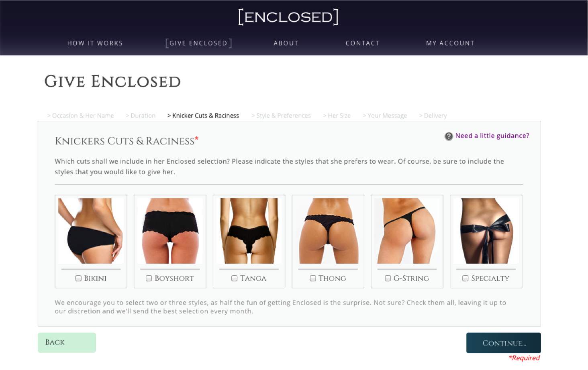Toggle the G-String checkbox

[x=388, y=279]
